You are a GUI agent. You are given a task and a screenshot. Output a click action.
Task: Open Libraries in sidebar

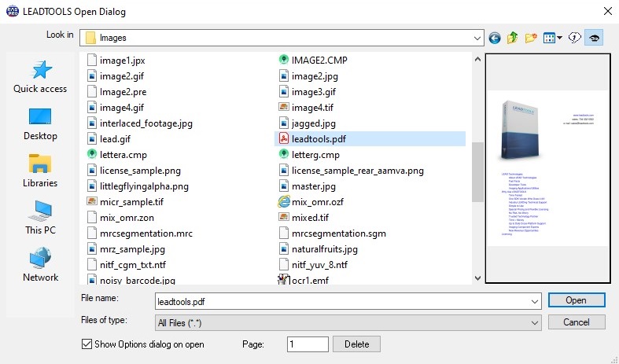pyautogui.click(x=40, y=171)
